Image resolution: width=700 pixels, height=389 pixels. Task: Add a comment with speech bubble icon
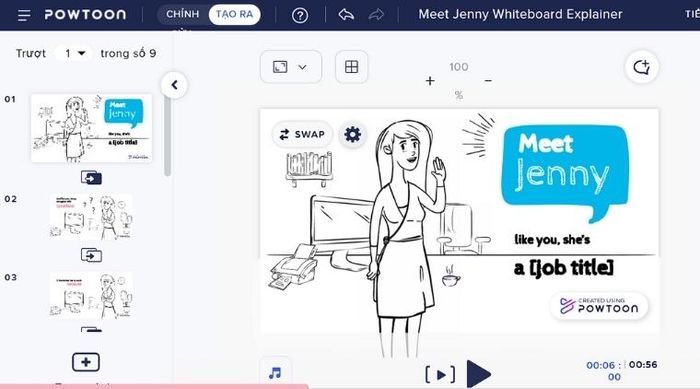642,67
